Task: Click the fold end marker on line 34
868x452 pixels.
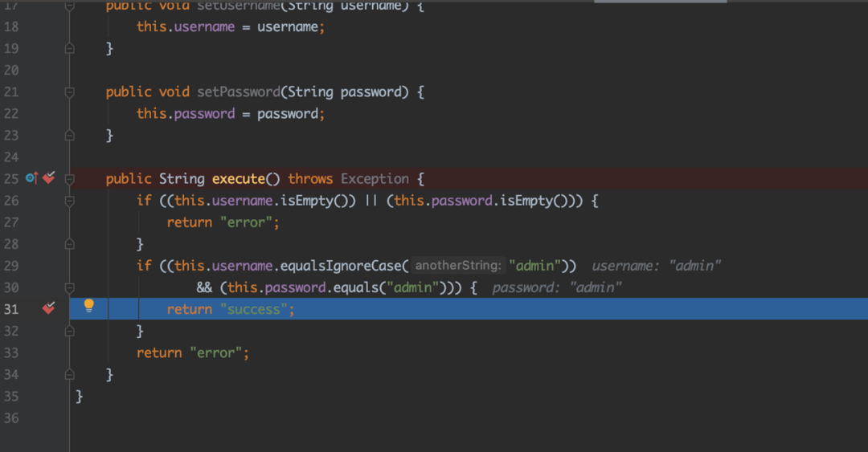Action: (70, 375)
